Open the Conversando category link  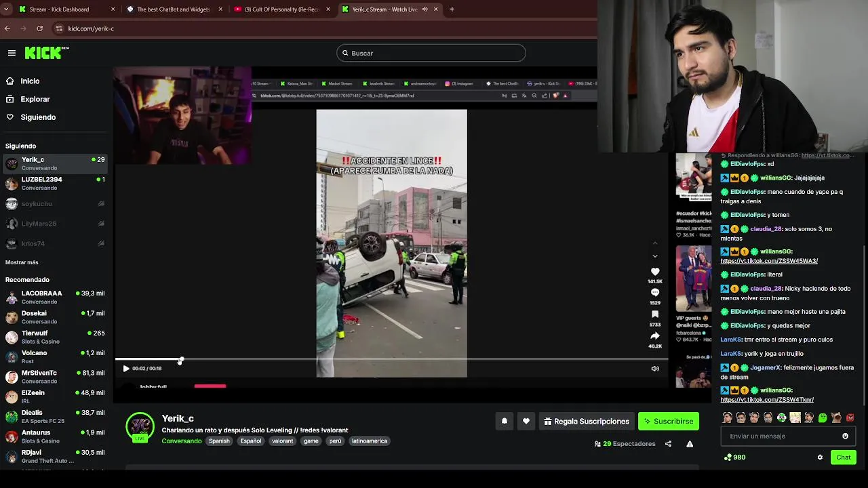[x=182, y=441]
